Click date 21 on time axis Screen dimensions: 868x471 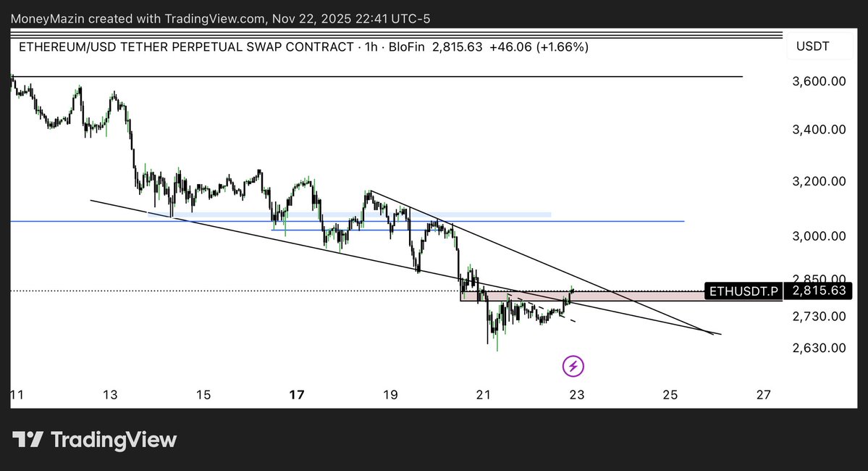pos(484,394)
